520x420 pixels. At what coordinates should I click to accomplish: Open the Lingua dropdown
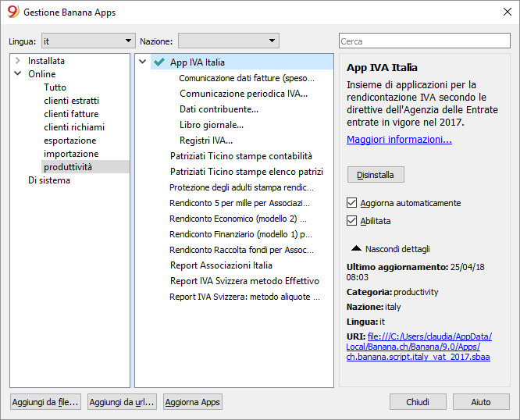(88, 41)
